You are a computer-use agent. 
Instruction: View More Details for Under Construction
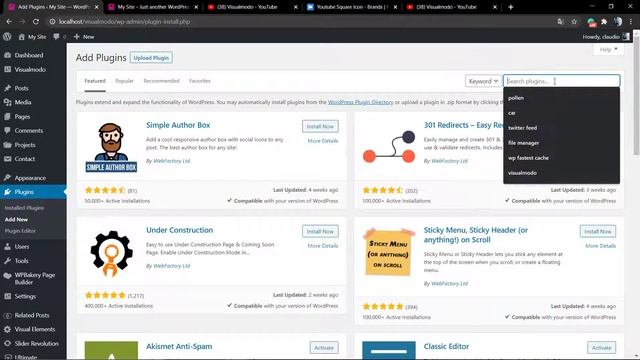point(322,246)
